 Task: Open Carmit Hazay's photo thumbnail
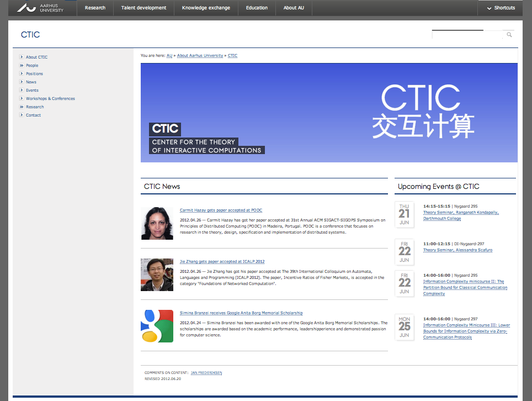pyautogui.click(x=157, y=223)
